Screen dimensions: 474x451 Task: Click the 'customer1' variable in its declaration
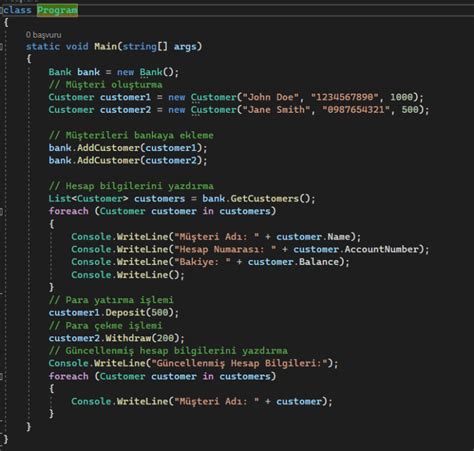coord(125,97)
